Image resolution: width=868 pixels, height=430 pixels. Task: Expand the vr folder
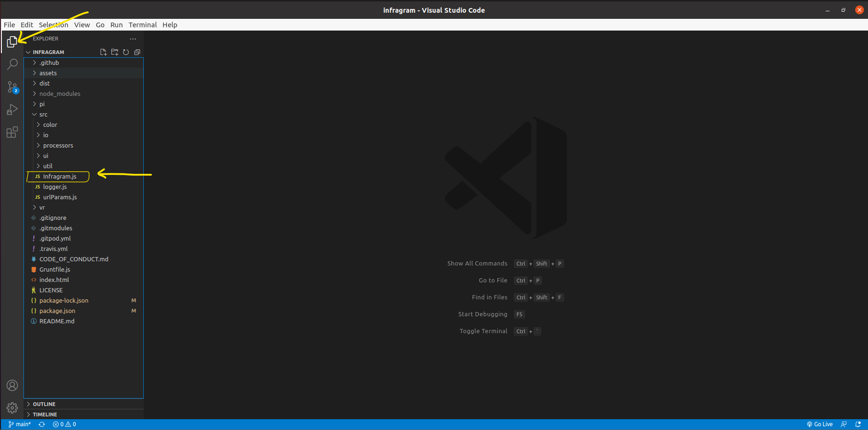coord(84,208)
